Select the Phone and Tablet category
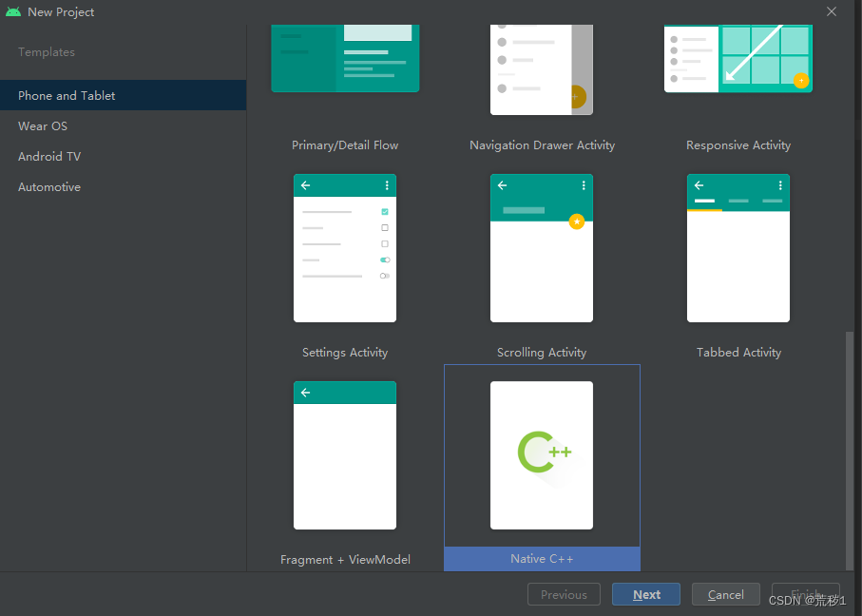 (66, 95)
